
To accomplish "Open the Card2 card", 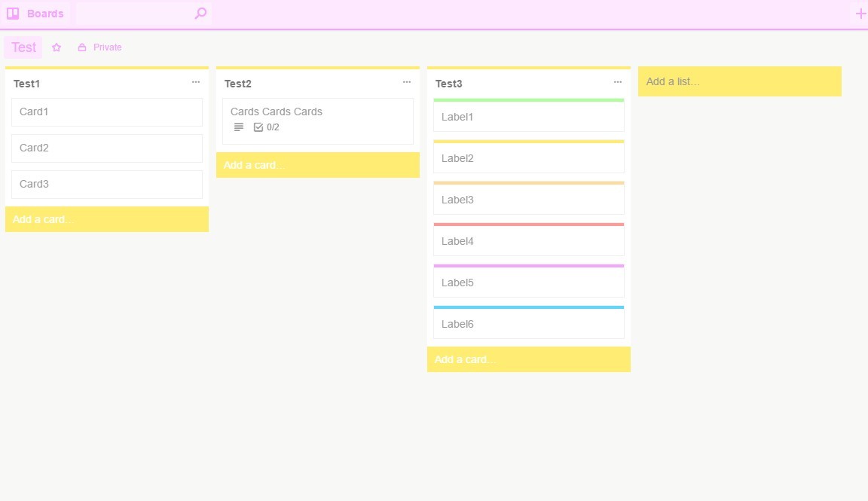I will (x=107, y=148).
